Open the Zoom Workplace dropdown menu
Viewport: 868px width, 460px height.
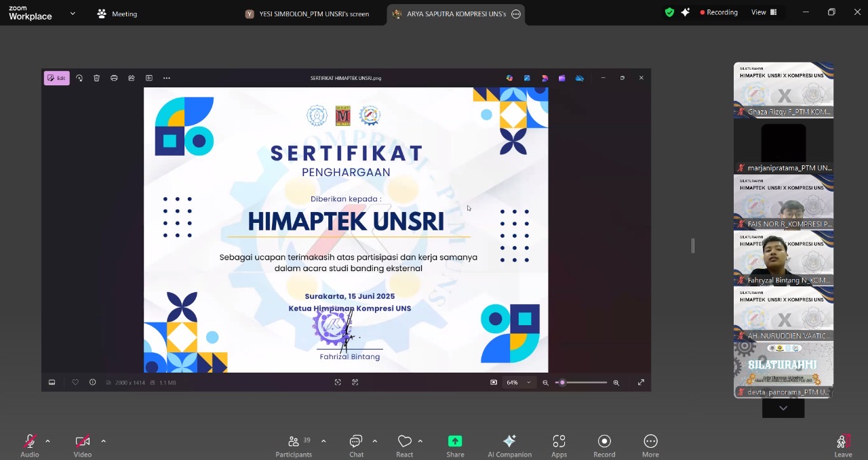pyautogui.click(x=73, y=14)
